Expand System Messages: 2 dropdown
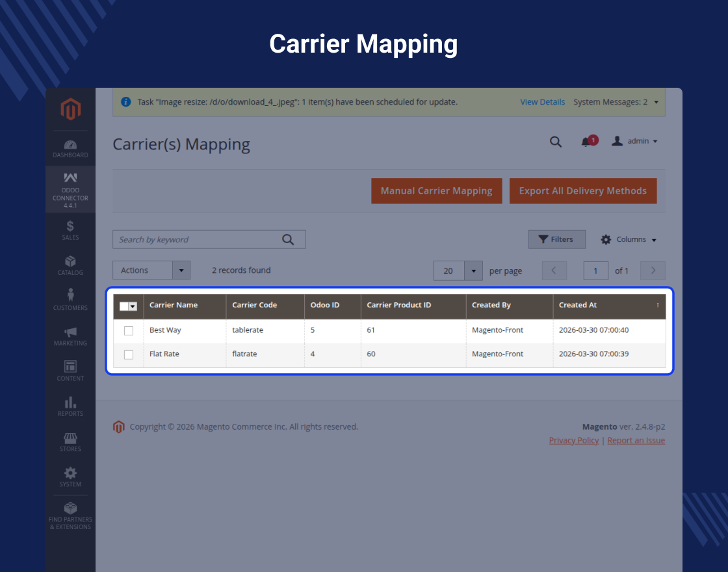Image resolution: width=728 pixels, height=572 pixels. pyautogui.click(x=616, y=102)
